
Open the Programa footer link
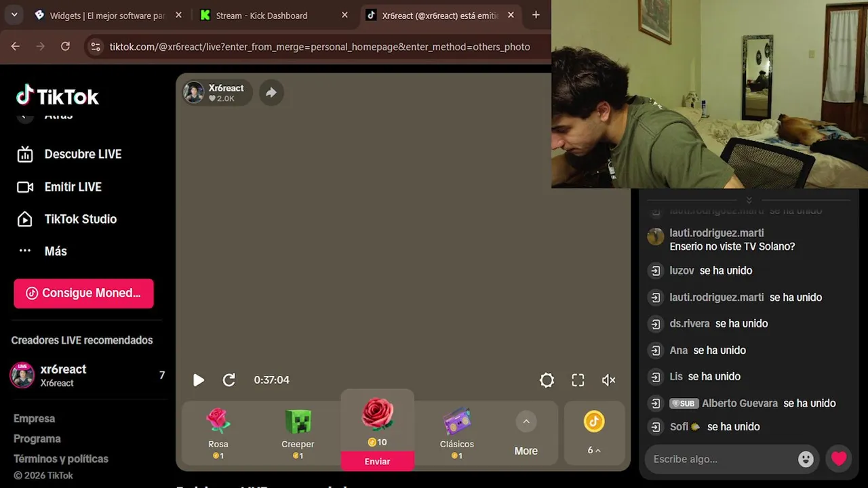coord(37,439)
